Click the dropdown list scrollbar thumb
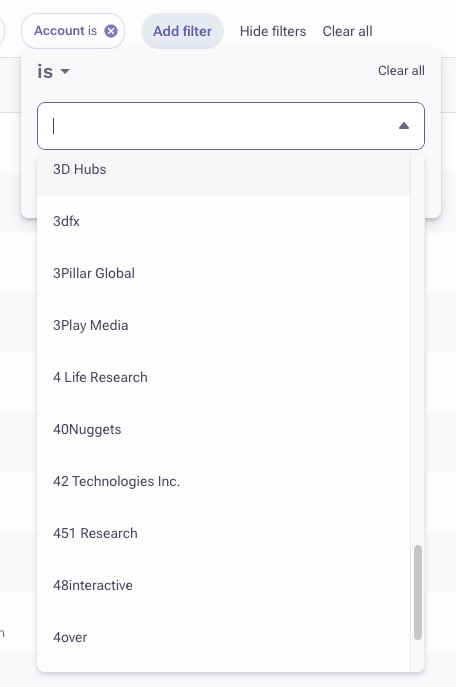 click(x=418, y=592)
